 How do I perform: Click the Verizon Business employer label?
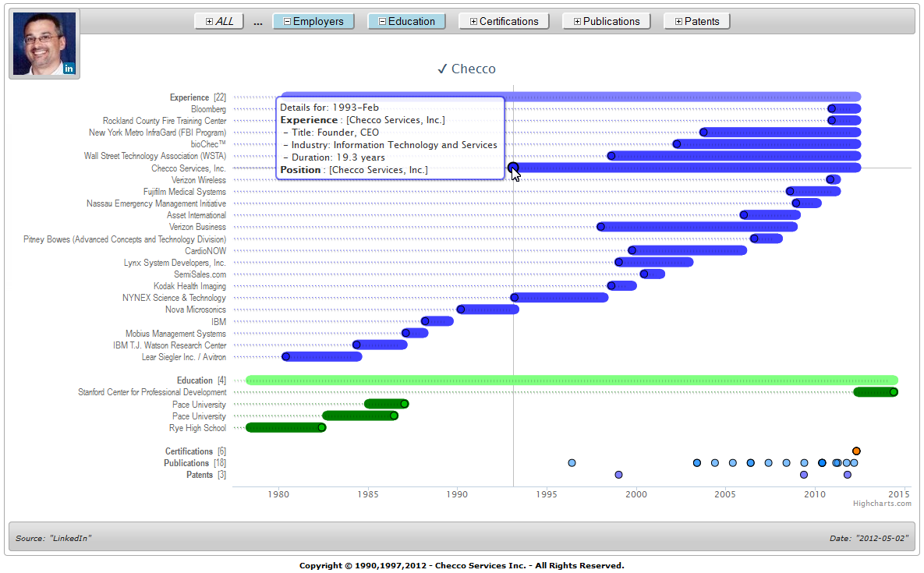point(197,228)
